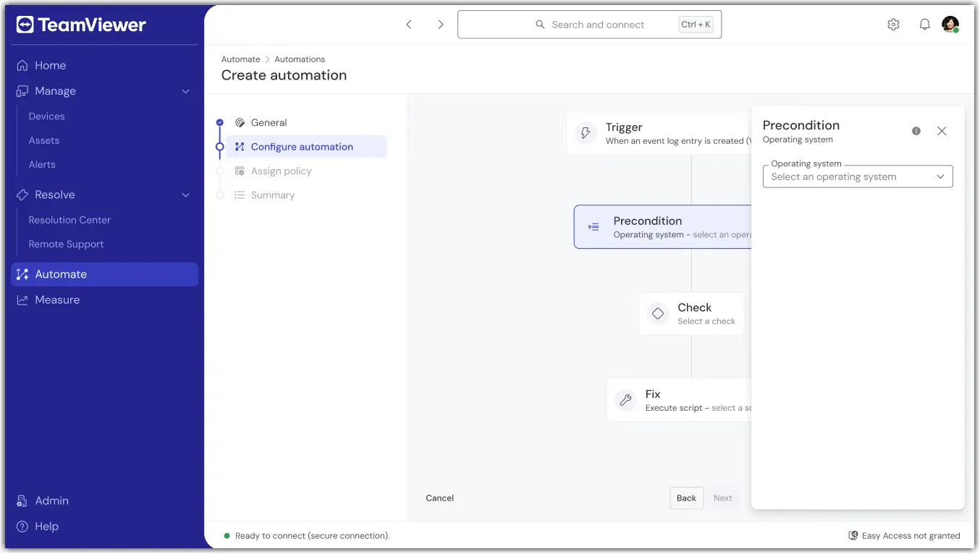Open the Help item
This screenshot has height=554, width=980.
click(38, 527)
